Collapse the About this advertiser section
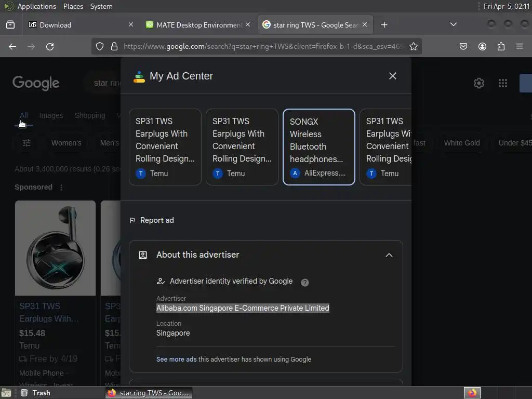Screen dimensions: 532x399 click(389, 255)
